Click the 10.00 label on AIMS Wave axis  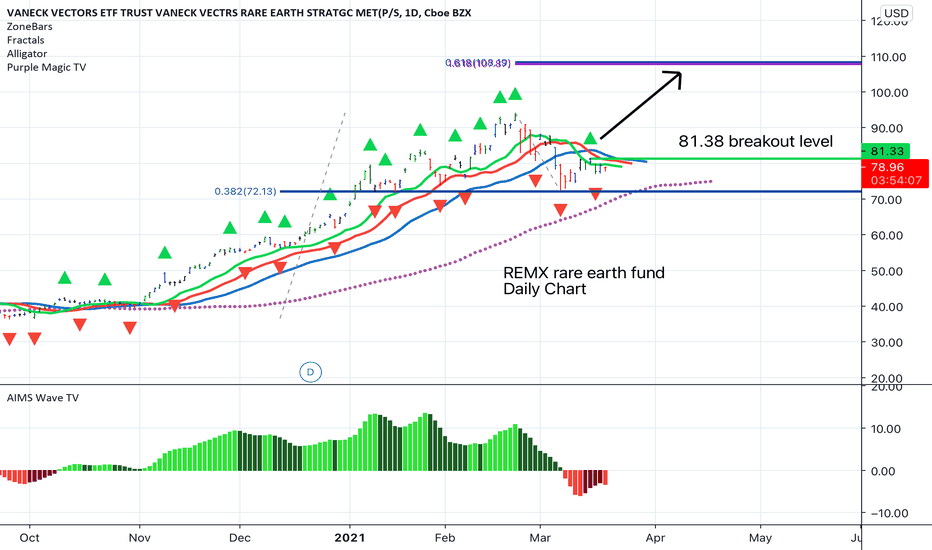point(886,429)
